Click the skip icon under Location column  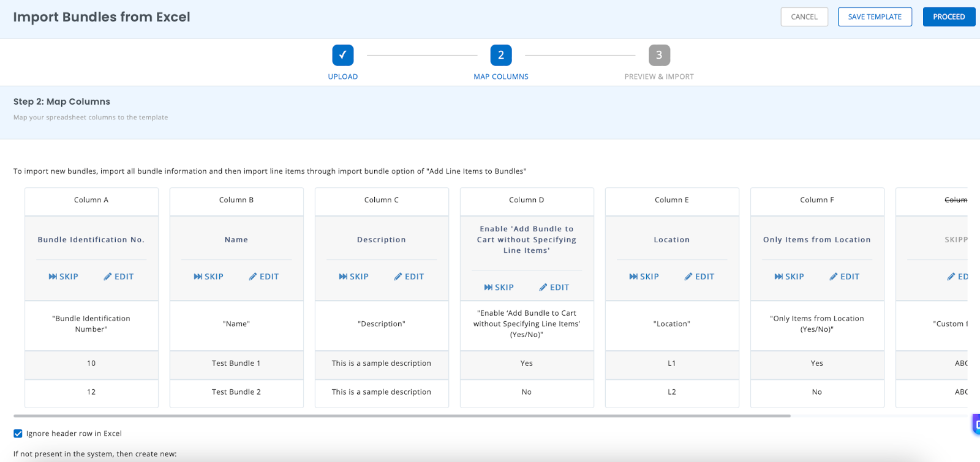[x=633, y=277]
